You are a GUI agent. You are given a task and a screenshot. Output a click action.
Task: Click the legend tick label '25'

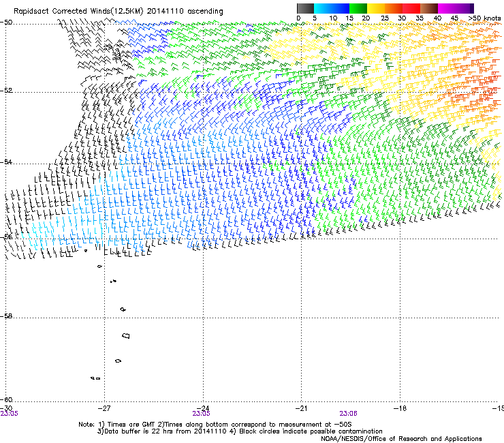point(385,18)
